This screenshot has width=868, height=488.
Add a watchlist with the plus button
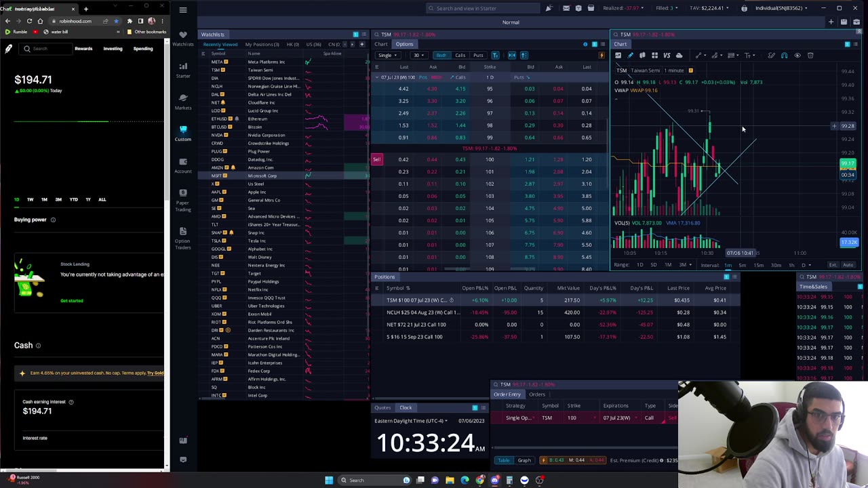click(361, 44)
